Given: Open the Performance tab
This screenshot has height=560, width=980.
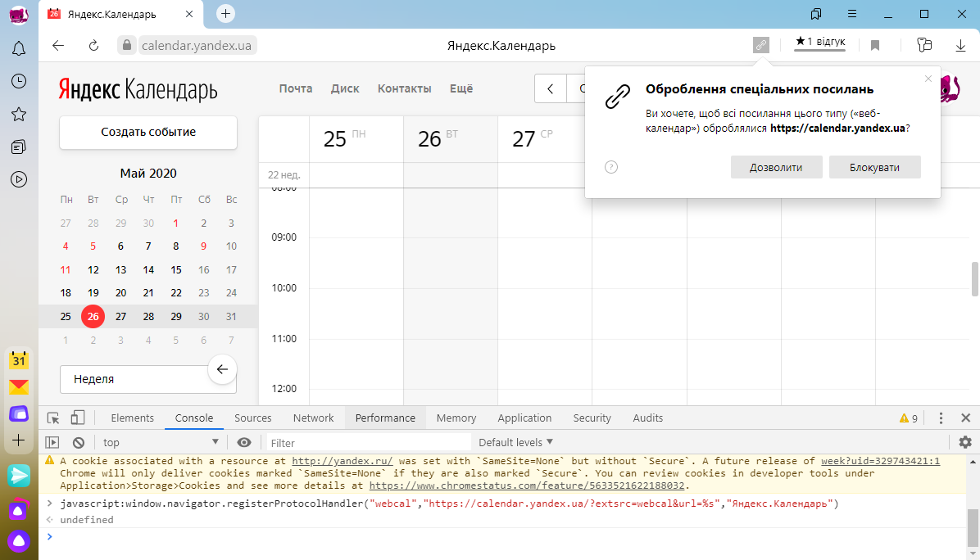Looking at the screenshot, I should point(385,418).
